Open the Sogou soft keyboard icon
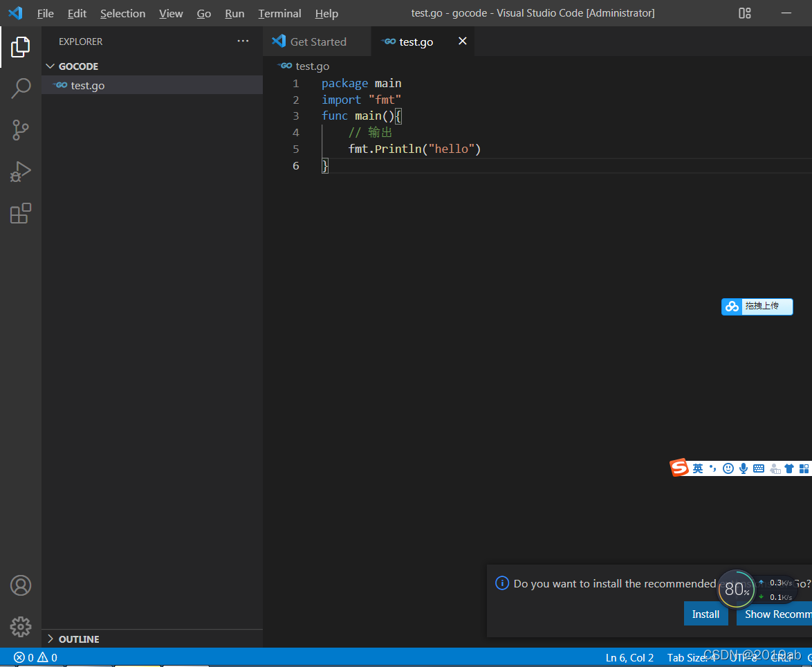The width and height of the screenshot is (812, 667). pos(759,468)
